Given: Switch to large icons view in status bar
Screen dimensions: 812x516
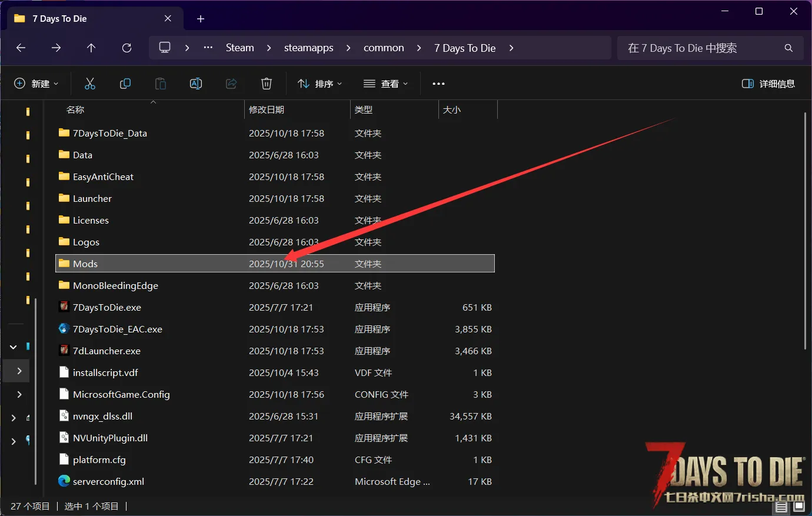Looking at the screenshot, I should tap(798, 507).
